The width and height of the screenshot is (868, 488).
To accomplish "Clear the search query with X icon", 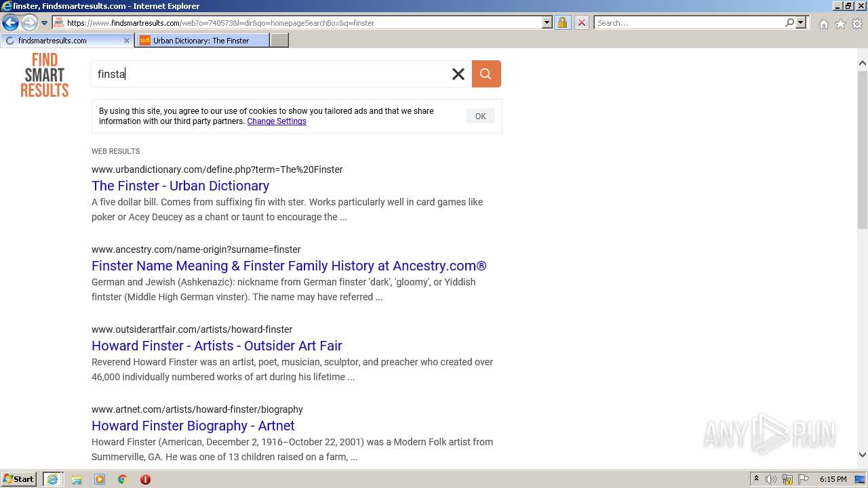I will [x=458, y=74].
